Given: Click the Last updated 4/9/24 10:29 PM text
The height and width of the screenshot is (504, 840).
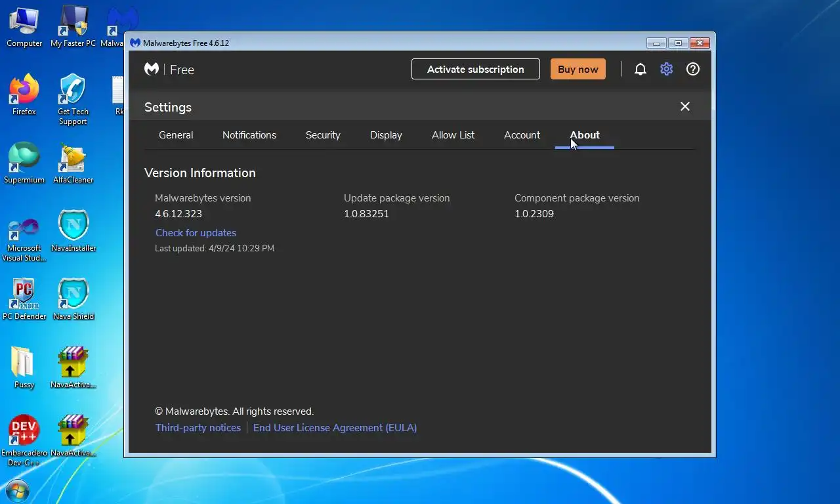Looking at the screenshot, I should pos(215,249).
